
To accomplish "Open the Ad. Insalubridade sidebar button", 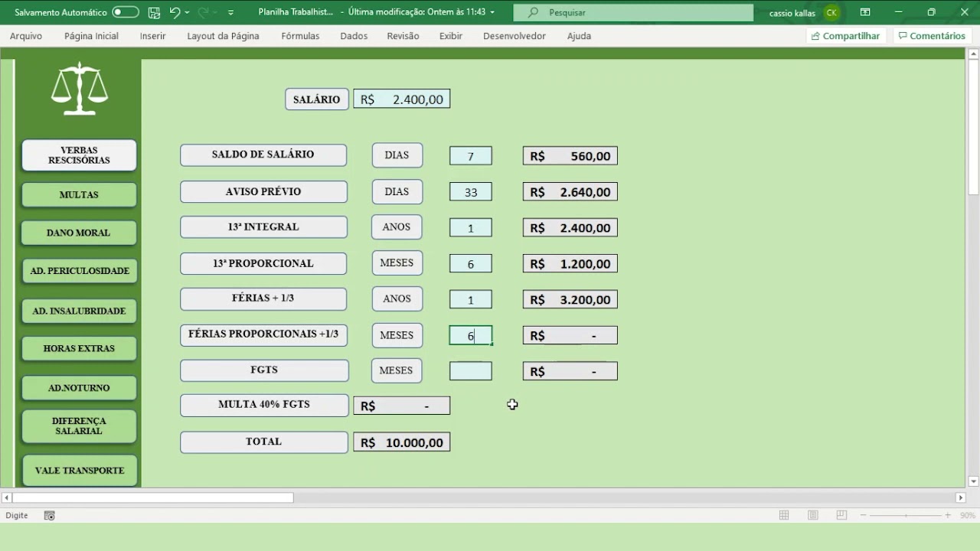I will pyautogui.click(x=79, y=311).
